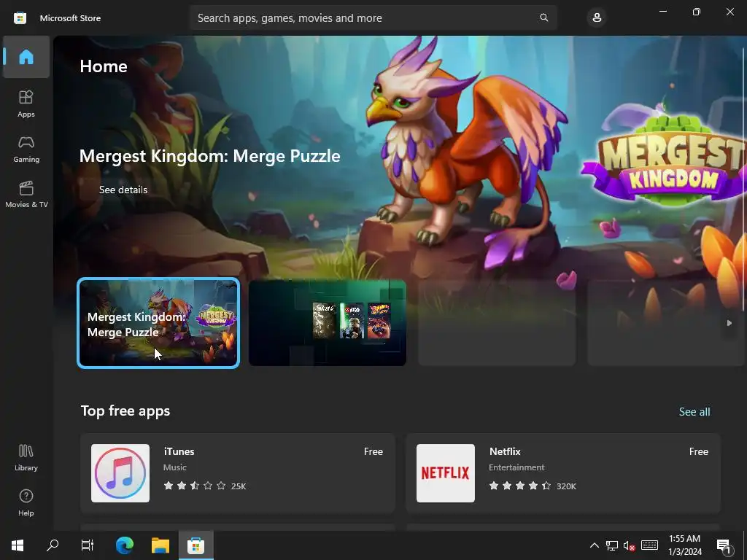747x560 pixels.
Task: Open the iTunes app card
Action: (238, 472)
